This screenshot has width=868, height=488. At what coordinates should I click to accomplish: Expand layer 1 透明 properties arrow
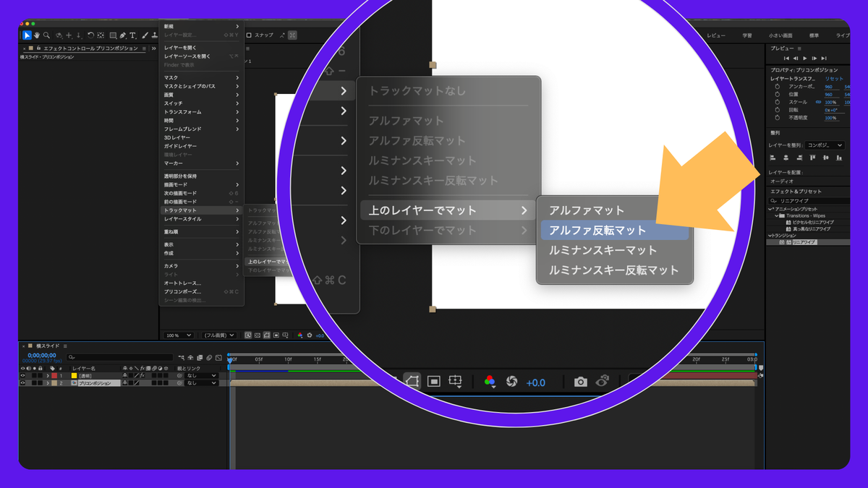point(48,376)
